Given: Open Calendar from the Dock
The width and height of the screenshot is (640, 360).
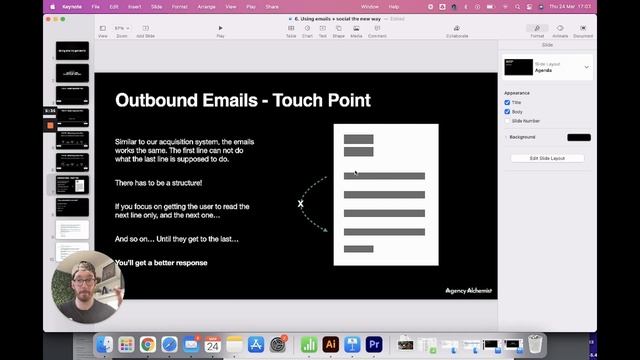Looking at the screenshot, I should tap(213, 344).
